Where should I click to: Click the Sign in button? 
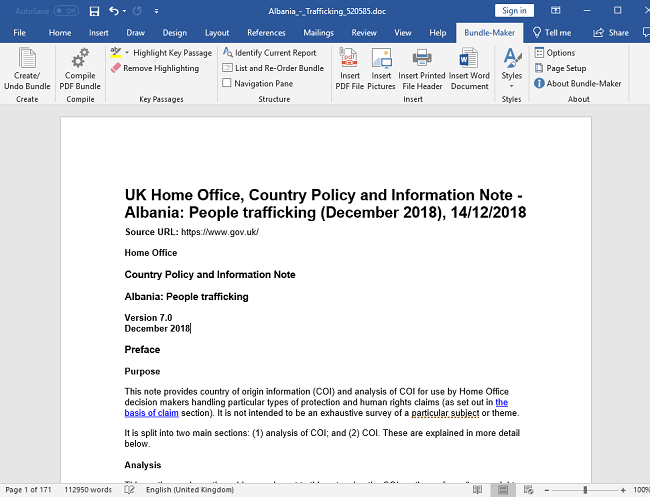514,11
